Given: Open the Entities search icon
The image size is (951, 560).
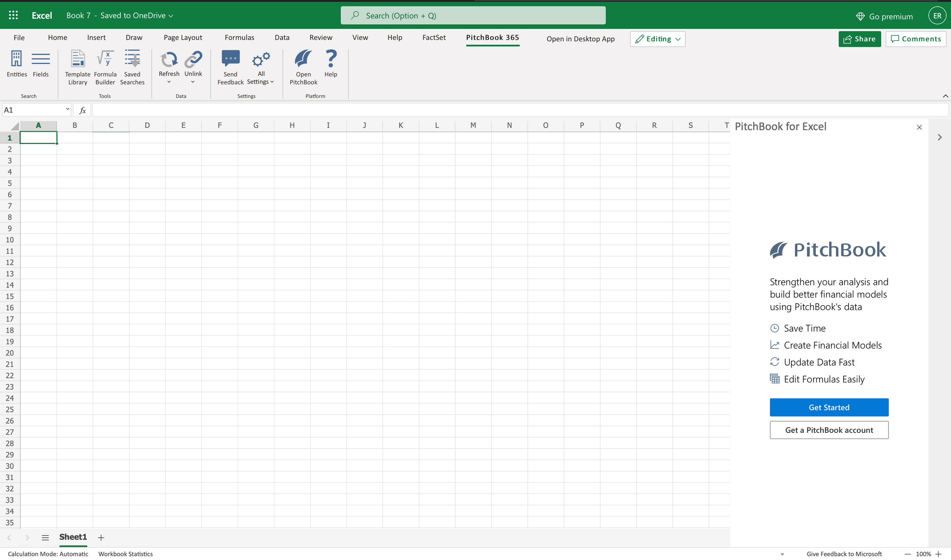Looking at the screenshot, I should (16, 59).
